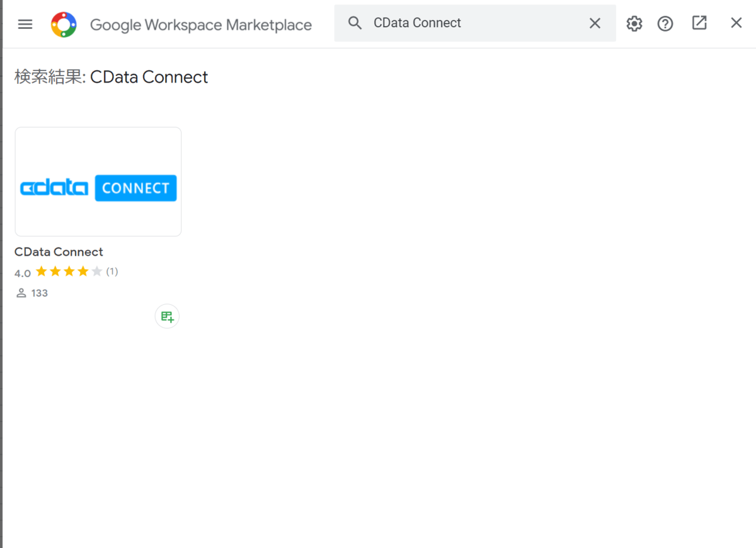Open the hamburger main menu
Viewport: 756px width, 548px height.
pos(25,25)
